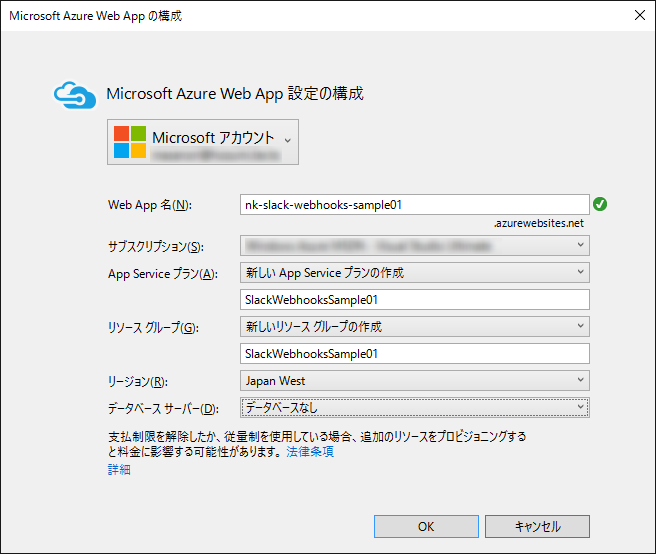Expand the App Service plan dropdown
The width and height of the screenshot is (656, 554).
(415, 272)
